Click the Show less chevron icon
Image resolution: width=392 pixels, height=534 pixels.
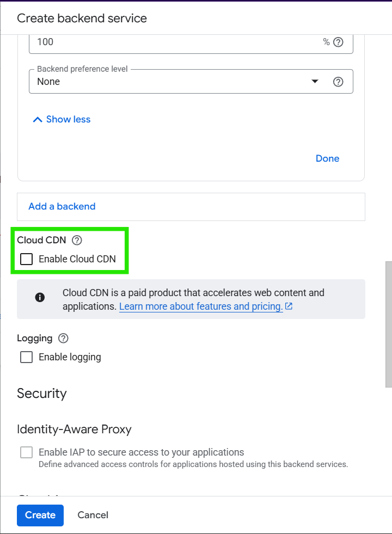38,120
